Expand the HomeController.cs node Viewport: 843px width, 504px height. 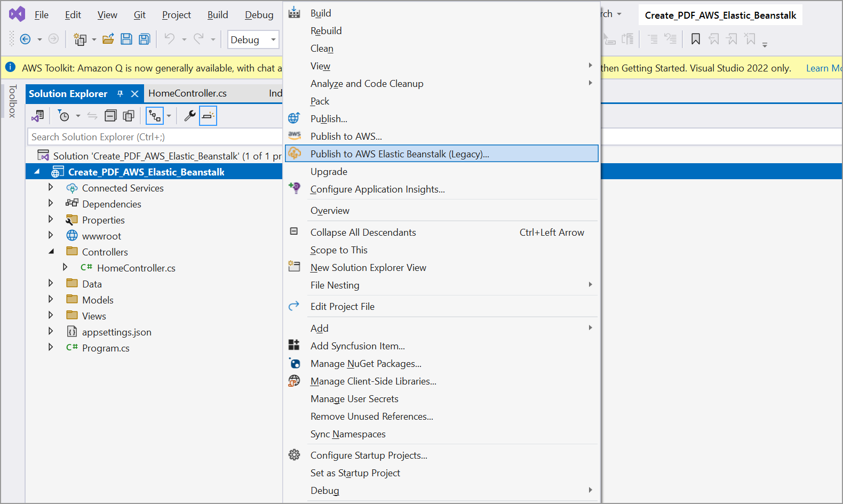click(65, 267)
